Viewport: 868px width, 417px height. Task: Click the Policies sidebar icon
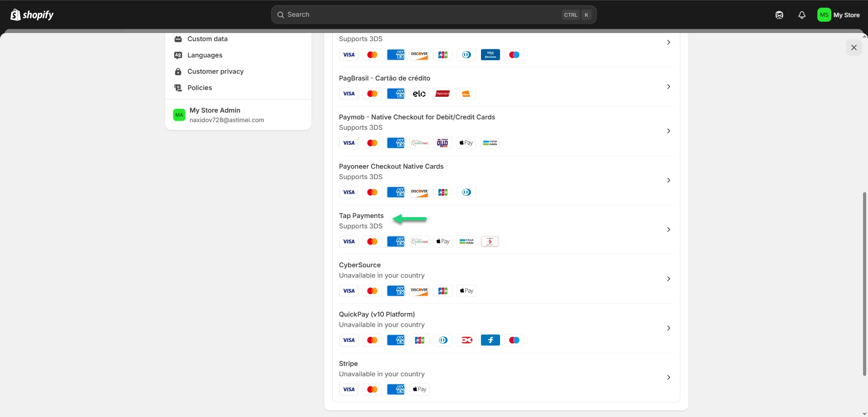click(x=178, y=88)
